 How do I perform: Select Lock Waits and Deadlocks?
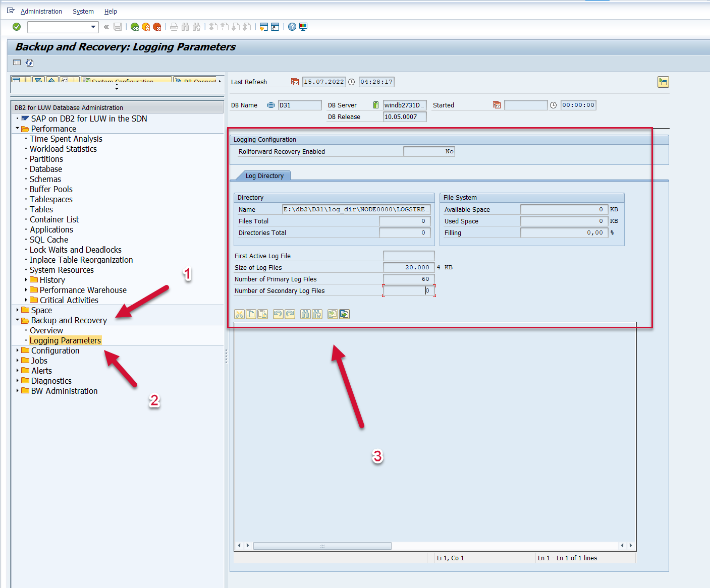[x=75, y=250]
